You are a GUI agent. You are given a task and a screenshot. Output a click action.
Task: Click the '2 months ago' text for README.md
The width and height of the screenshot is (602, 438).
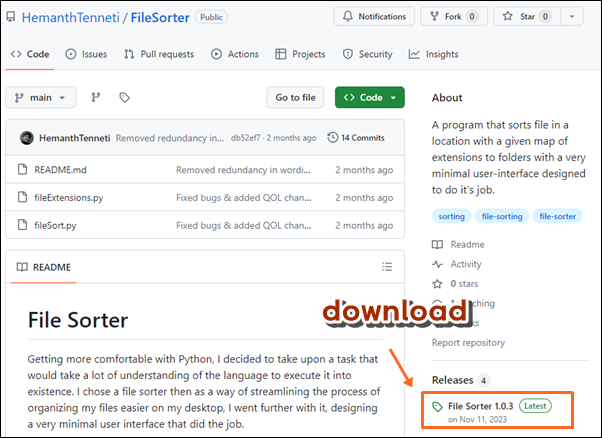[364, 170]
